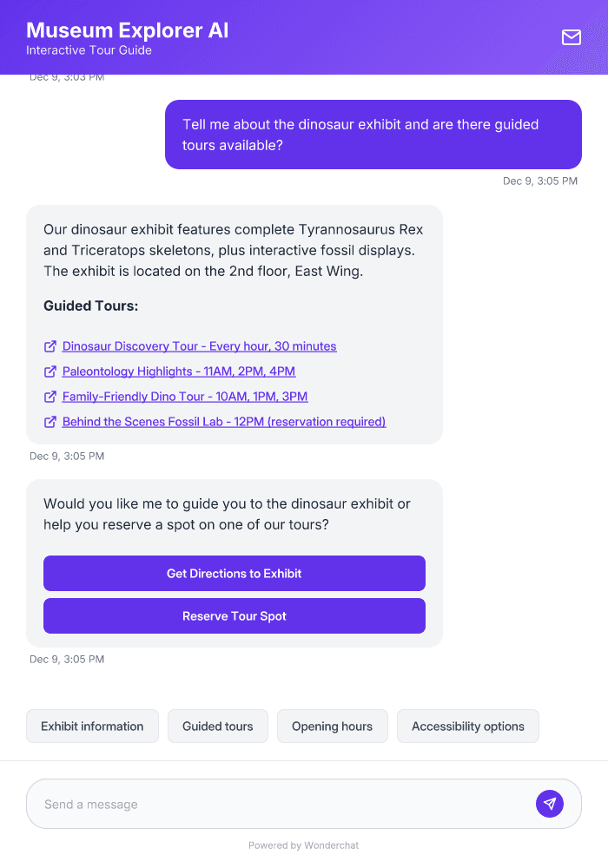Open the Dinosaur Discovery Tour link
The height and width of the screenshot is (868, 608).
[x=198, y=346]
